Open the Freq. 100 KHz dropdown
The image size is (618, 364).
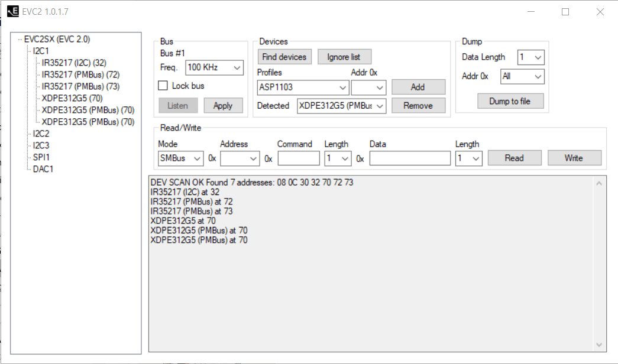point(215,67)
